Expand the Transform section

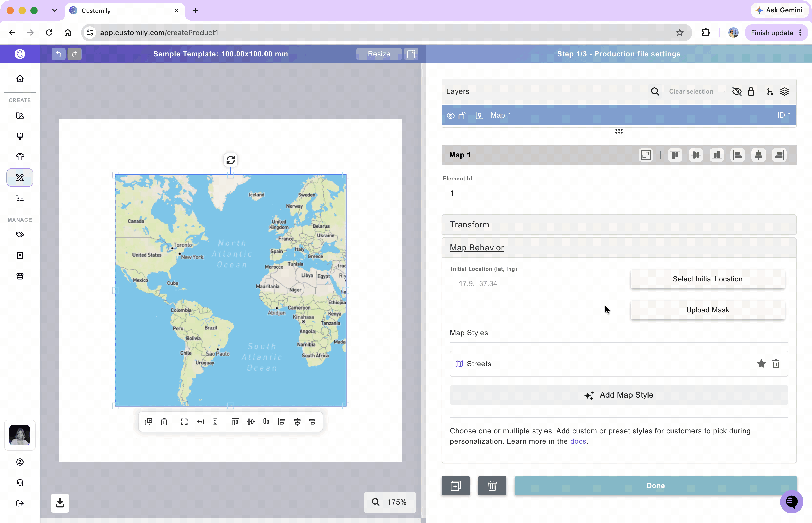619,225
